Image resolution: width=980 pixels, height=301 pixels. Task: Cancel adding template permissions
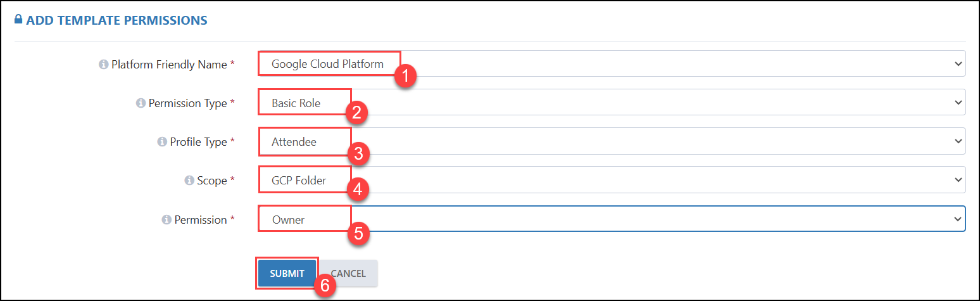pos(348,273)
